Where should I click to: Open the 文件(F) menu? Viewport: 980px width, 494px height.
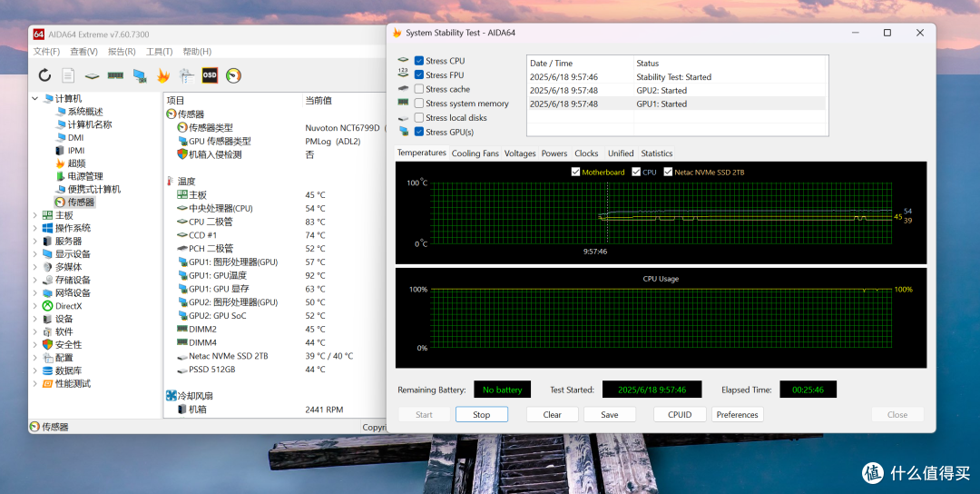(47, 51)
